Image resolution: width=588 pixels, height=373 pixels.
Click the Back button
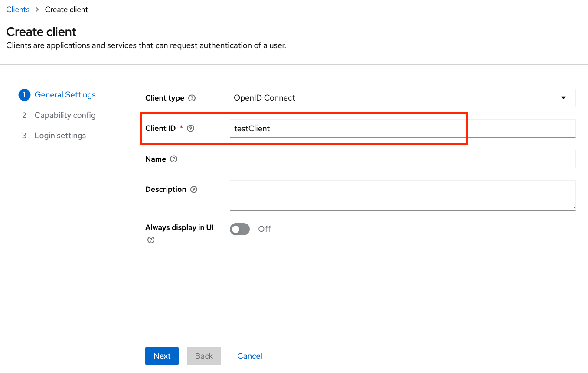(x=204, y=356)
